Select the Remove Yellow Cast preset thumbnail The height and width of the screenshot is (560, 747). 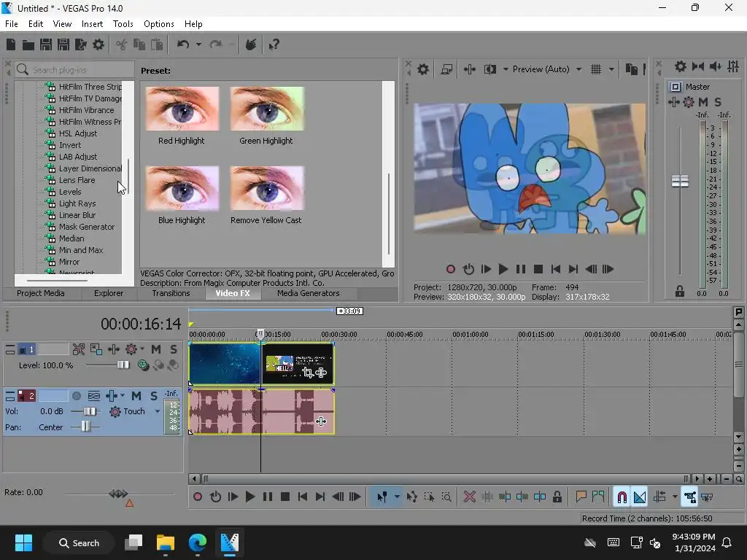pyautogui.click(x=267, y=188)
